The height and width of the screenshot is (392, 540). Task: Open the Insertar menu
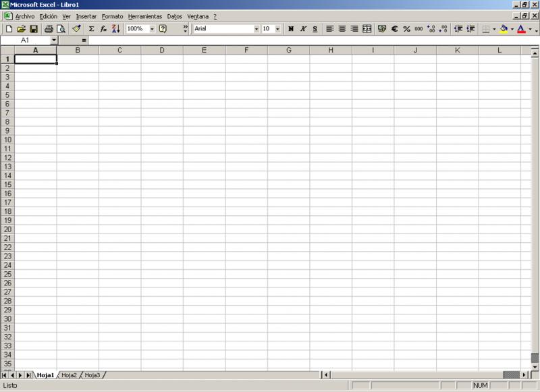coord(86,16)
